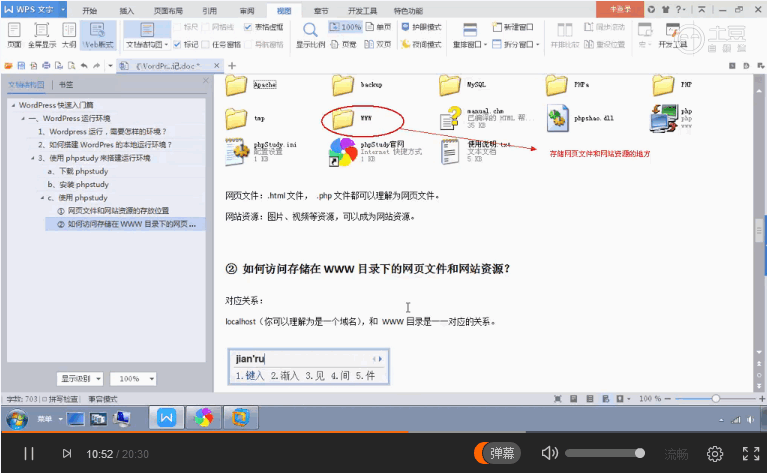Toggle the 弹幕 danmaku switch
Viewport: 767px width, 473px height.
(497, 453)
